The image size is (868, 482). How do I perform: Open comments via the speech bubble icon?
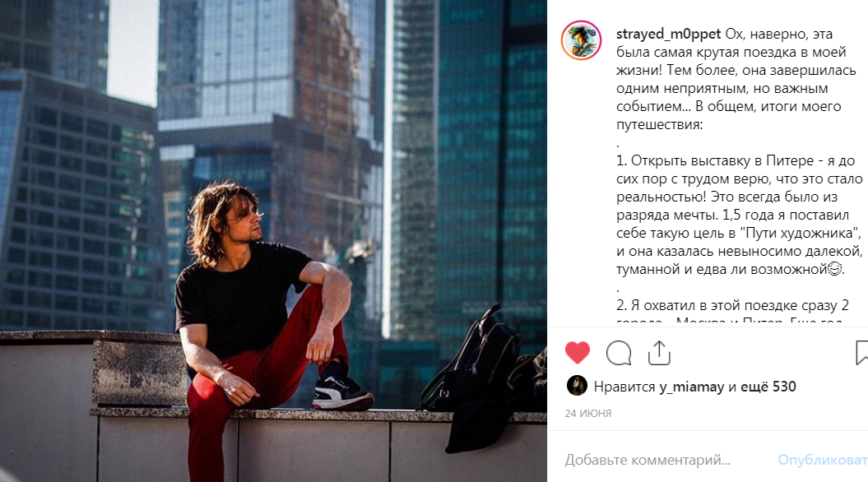click(x=619, y=353)
